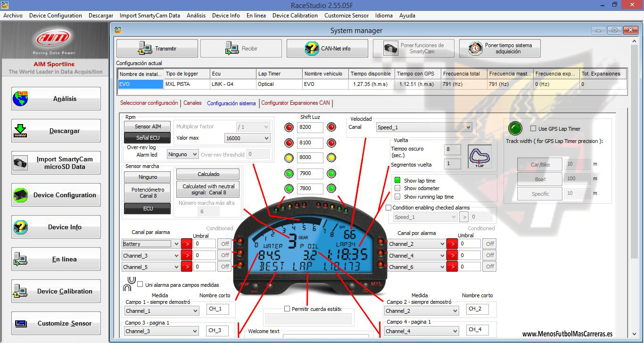Open the Velocidad Canal Speed_1 dropdown
This screenshot has width=644, height=343.
point(424,127)
